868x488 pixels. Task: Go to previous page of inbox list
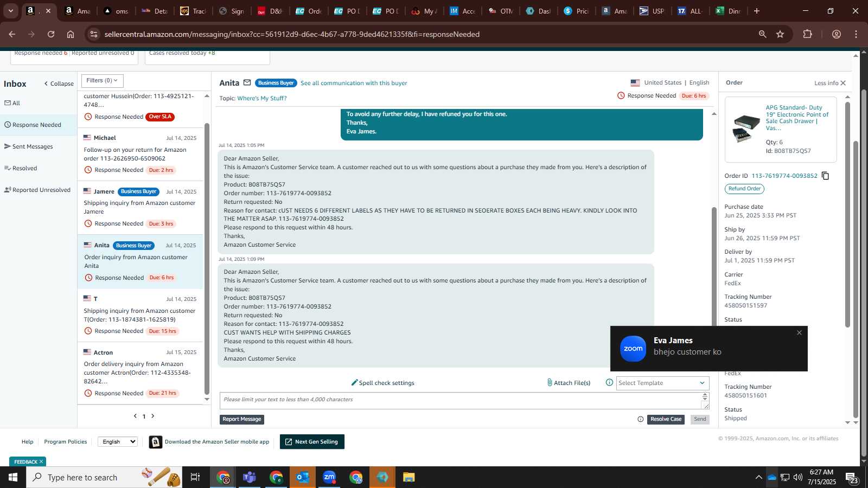point(135,416)
